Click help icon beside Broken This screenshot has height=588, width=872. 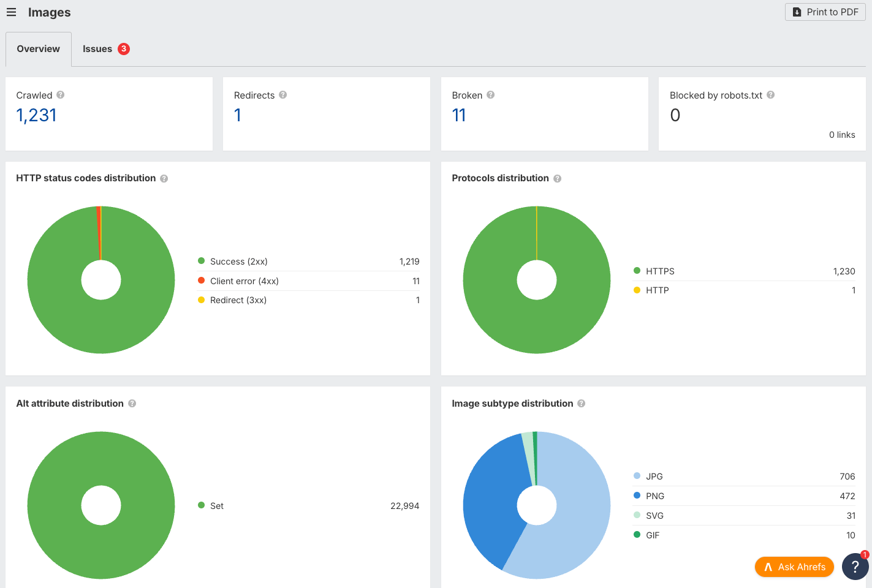490,95
